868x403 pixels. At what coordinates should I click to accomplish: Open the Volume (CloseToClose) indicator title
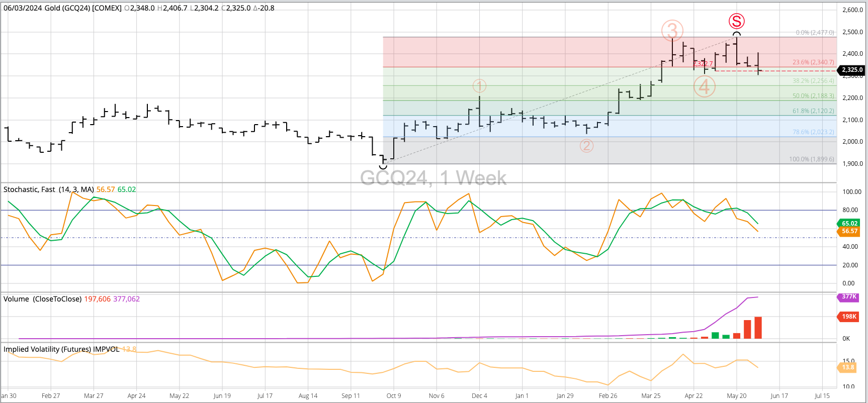[x=42, y=299]
